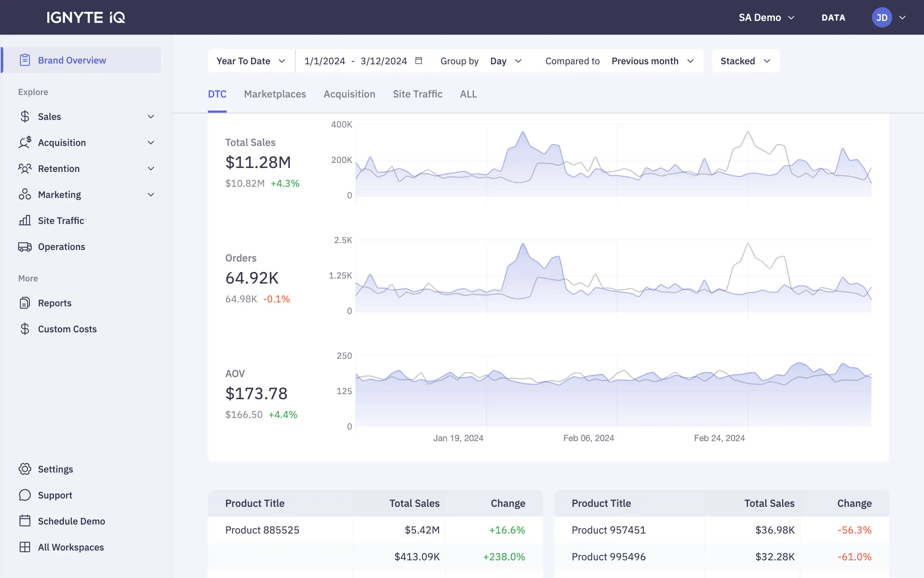Switch to the DTC tab
Image resolution: width=924 pixels, height=578 pixels.
tap(217, 94)
